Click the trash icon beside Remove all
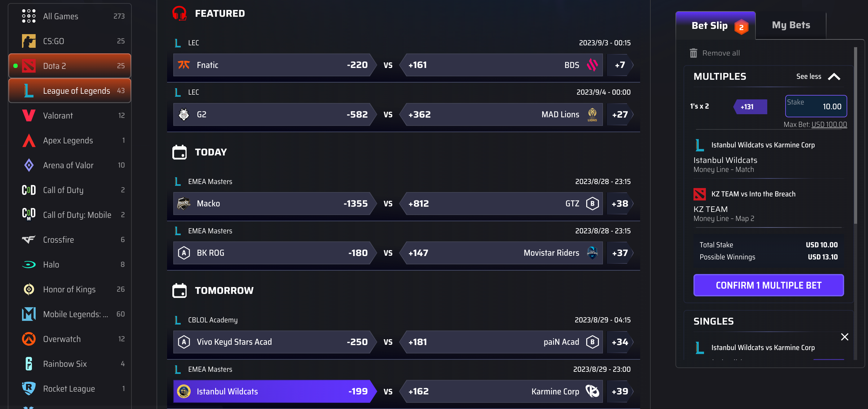 pyautogui.click(x=693, y=53)
